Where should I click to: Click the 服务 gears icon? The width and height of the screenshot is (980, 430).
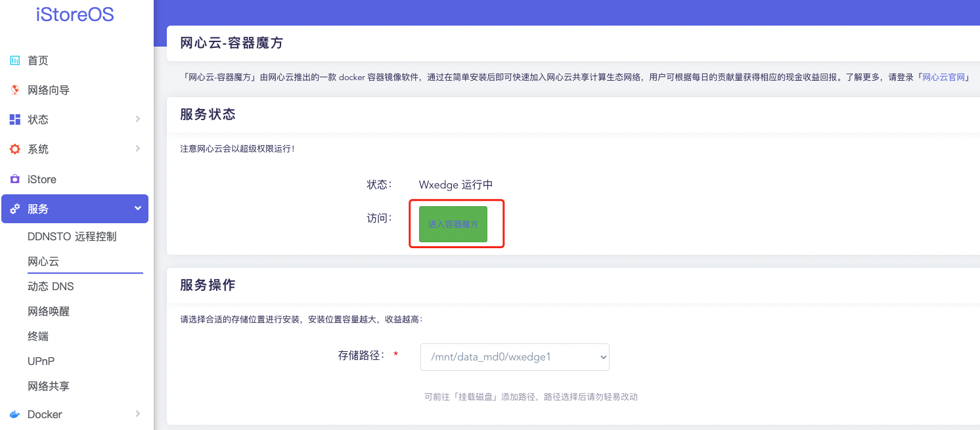[x=14, y=209]
